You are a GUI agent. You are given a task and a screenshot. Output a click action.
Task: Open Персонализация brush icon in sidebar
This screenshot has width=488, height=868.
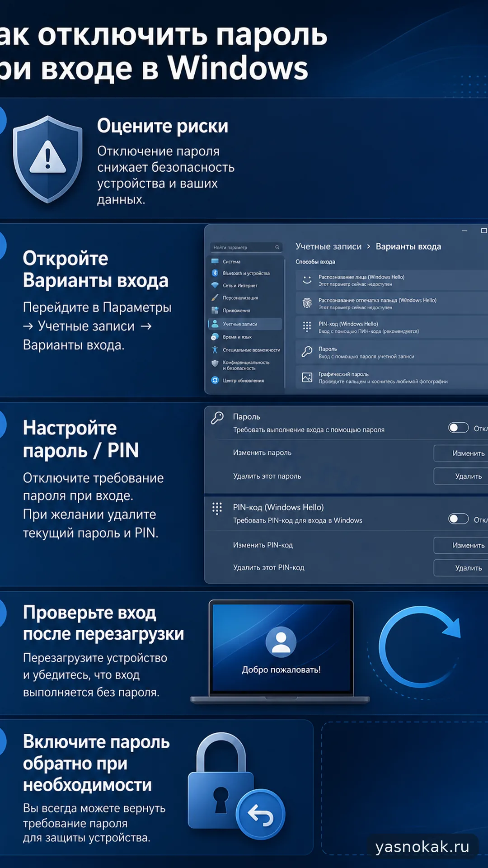[x=215, y=297]
